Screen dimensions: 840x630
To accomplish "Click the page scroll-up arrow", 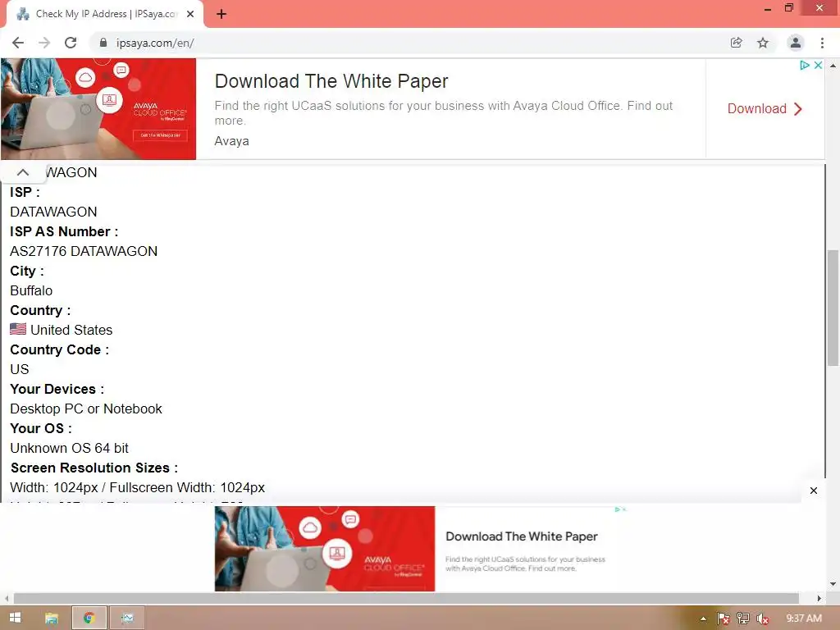I will click(x=833, y=66).
